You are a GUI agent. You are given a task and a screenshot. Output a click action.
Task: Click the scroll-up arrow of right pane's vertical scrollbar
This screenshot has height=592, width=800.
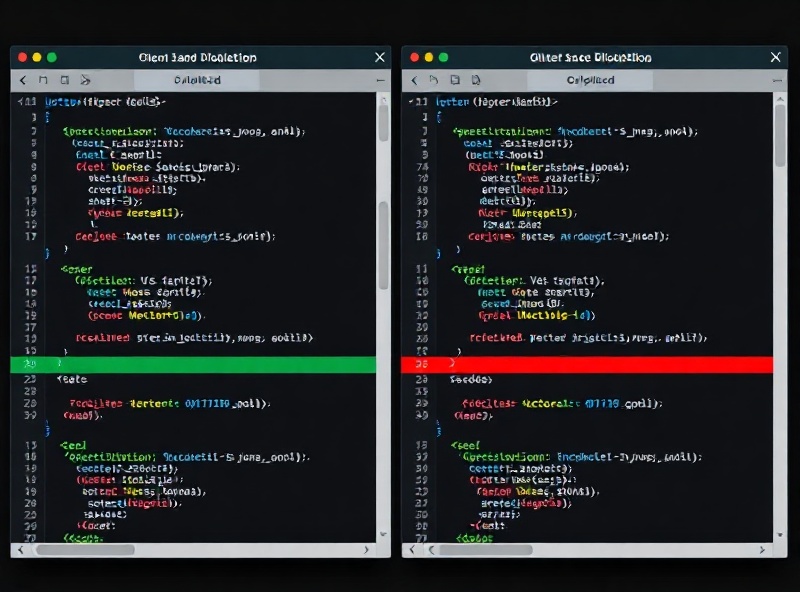tap(780, 99)
